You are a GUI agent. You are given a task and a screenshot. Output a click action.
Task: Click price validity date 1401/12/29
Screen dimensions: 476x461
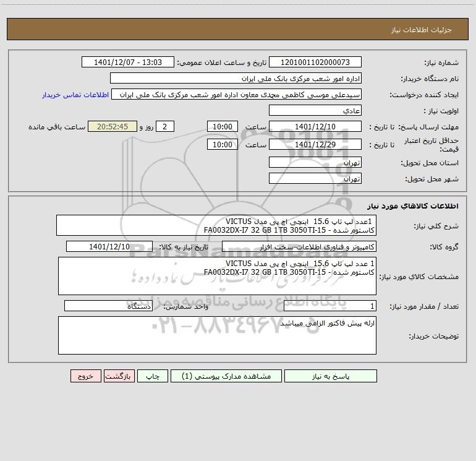[315, 144]
